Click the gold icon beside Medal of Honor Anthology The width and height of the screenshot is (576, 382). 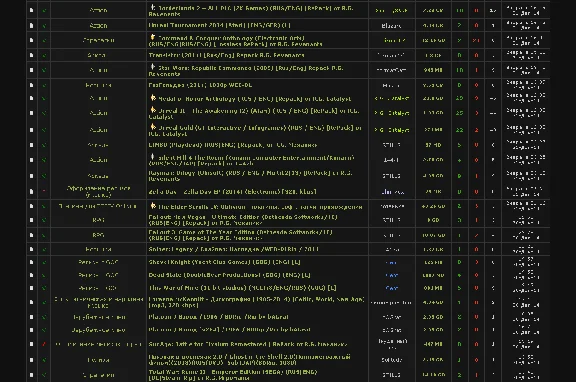point(153,98)
